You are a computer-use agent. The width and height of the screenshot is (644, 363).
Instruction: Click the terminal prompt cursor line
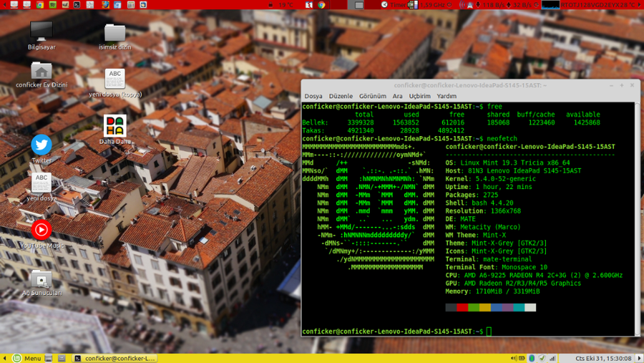[396, 331]
